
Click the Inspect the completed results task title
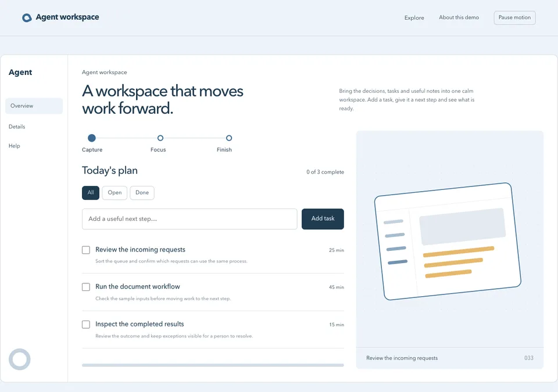tap(139, 324)
